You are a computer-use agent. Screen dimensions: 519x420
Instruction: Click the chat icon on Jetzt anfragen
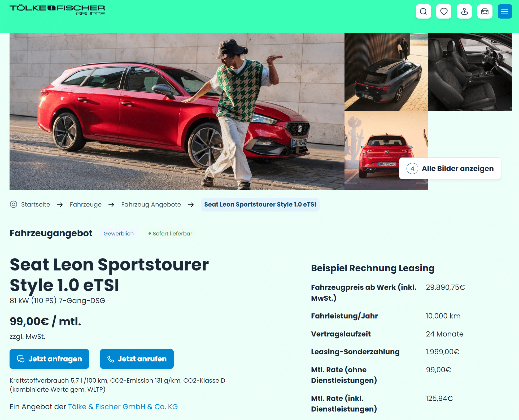21,359
